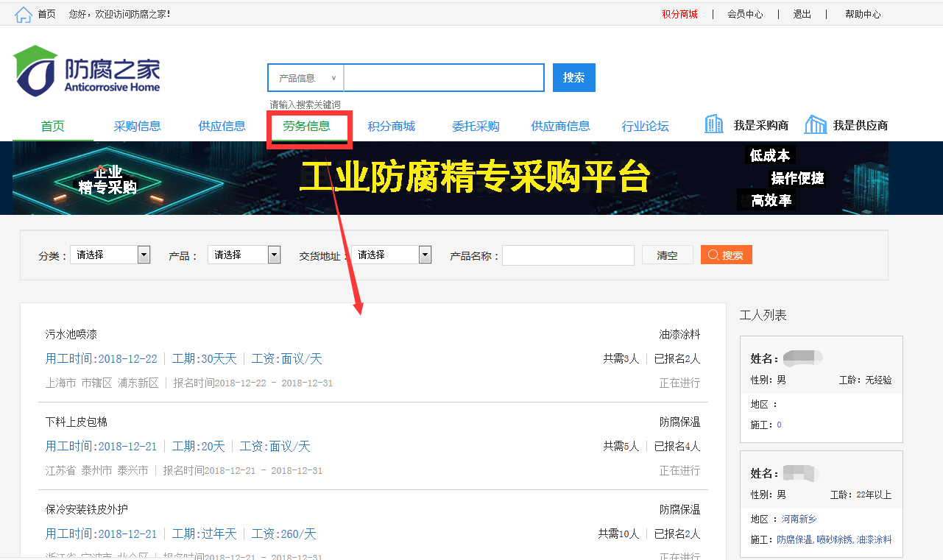Go to the 积分商城 nav tab
943x560 pixels.
point(391,126)
